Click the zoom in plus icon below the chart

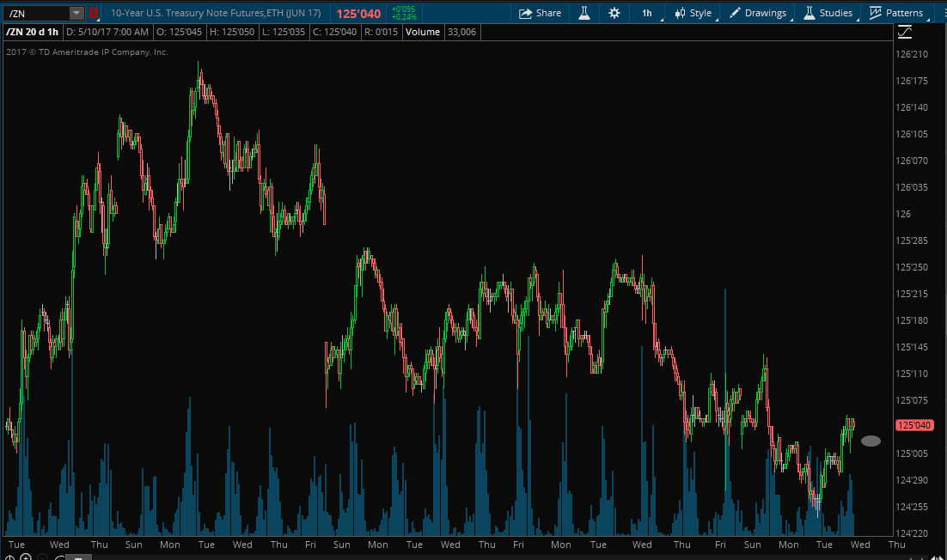point(26,557)
